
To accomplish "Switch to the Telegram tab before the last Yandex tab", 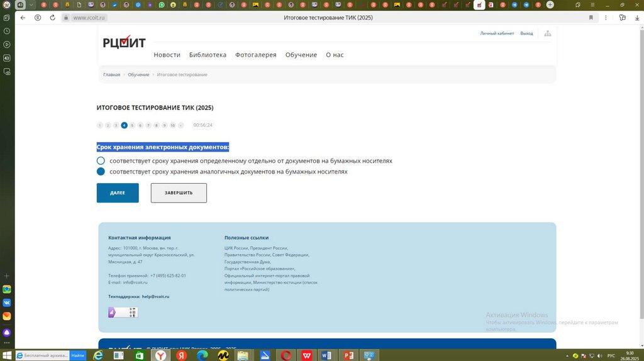I will pos(526,5).
